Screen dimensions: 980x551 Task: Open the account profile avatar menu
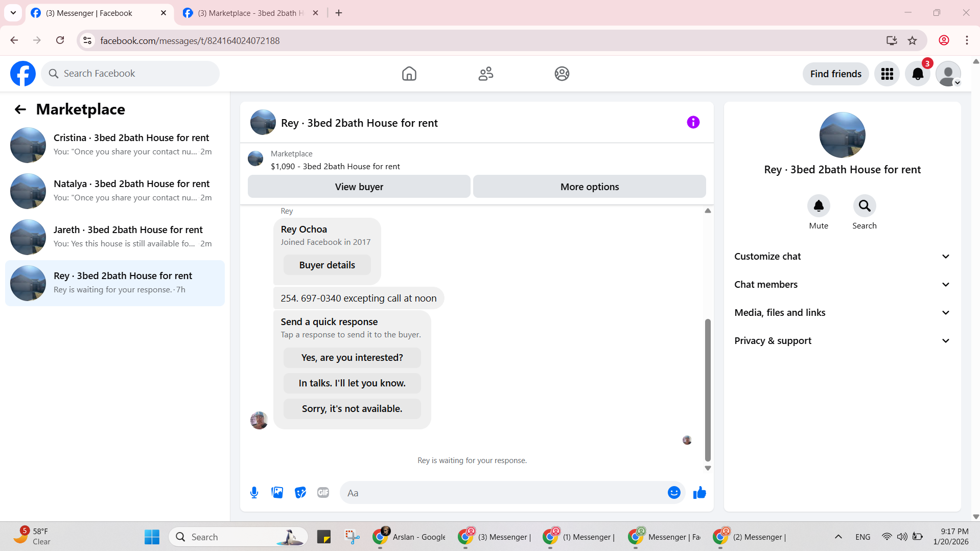[948, 74]
